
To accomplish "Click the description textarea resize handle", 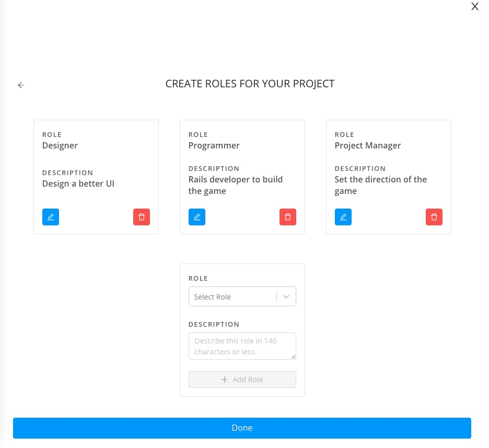I will (x=293, y=357).
